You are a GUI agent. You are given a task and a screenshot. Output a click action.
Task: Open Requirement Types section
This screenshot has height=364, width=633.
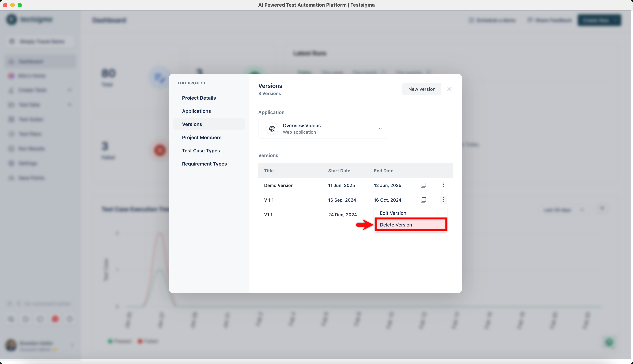pyautogui.click(x=204, y=164)
